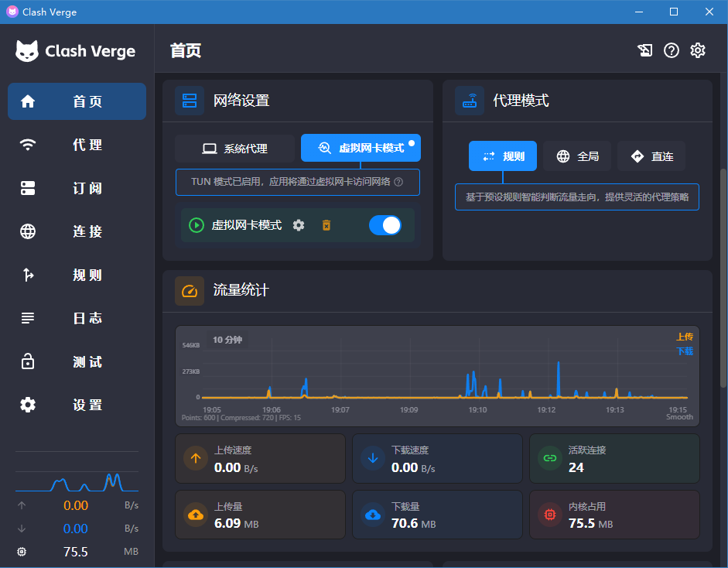
Task: Open the 规则 rules page in sidebar
Action: pyautogui.click(x=77, y=275)
